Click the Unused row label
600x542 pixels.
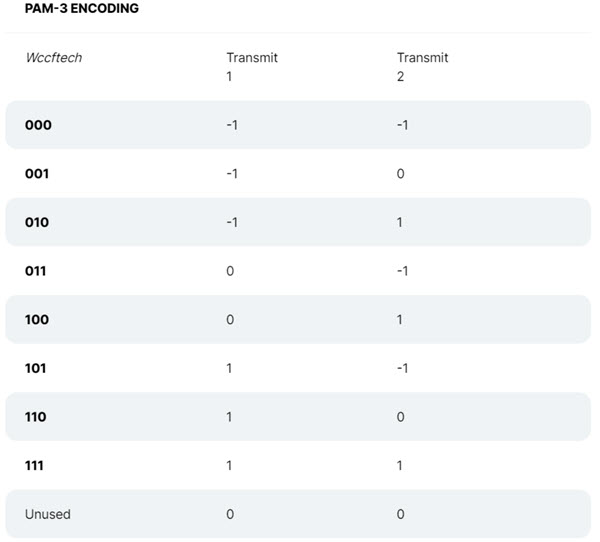(47, 514)
